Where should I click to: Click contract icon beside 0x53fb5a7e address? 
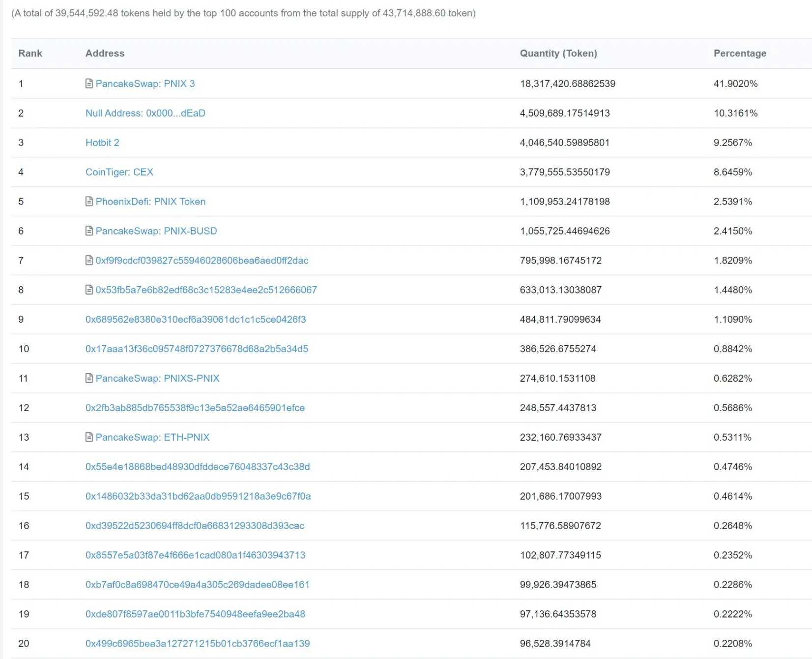point(89,290)
